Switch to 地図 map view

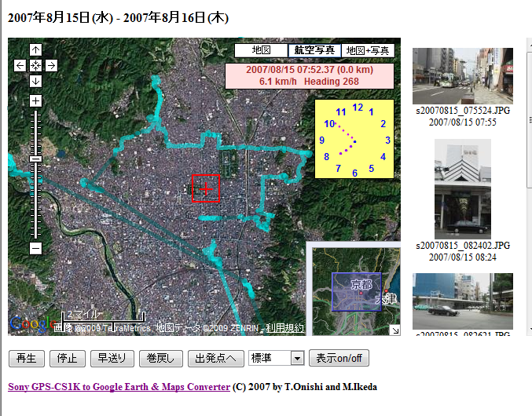pos(261,50)
